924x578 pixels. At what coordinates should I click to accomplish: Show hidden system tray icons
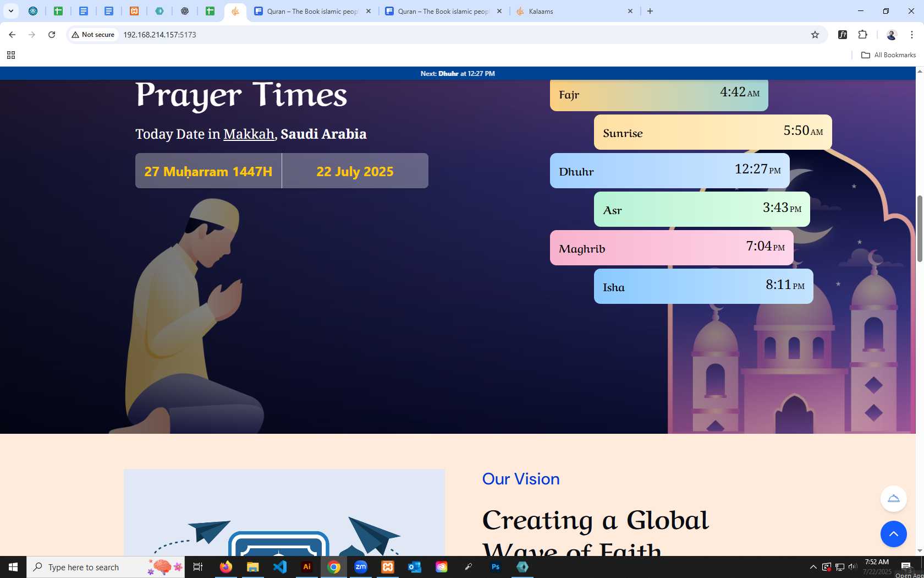[813, 567]
